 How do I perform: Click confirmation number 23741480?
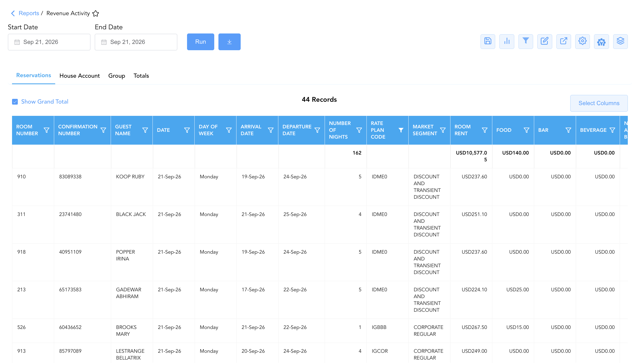tap(70, 214)
